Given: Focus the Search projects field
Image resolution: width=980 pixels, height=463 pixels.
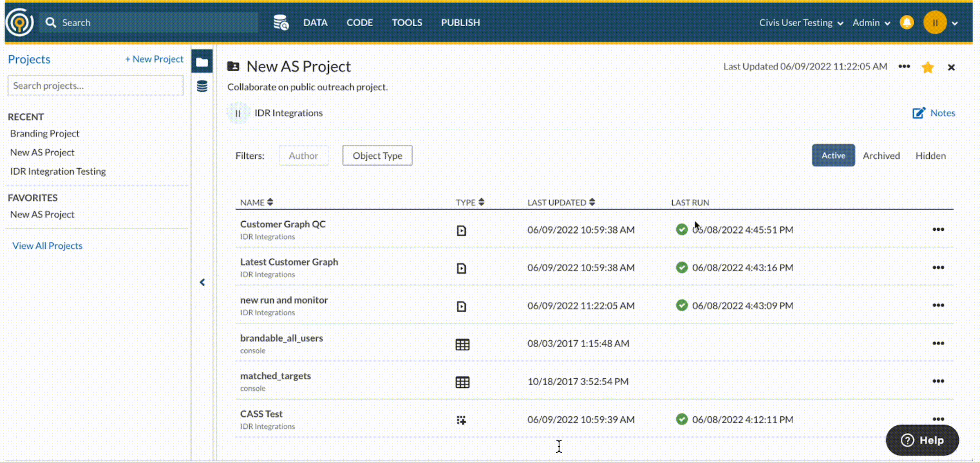Looking at the screenshot, I should point(95,85).
